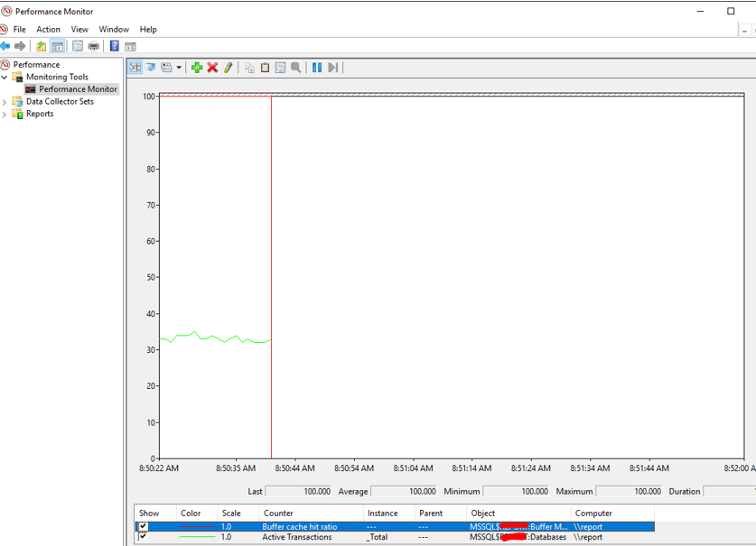Viewport: 756px width, 546px height.
Task: Click the _Total instance cell
Action: pos(377,537)
